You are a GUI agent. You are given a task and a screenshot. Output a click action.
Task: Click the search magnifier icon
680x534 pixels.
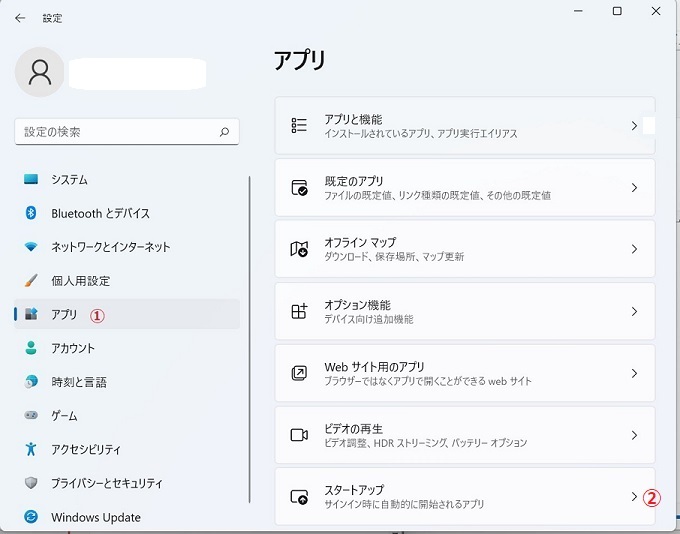[224, 131]
